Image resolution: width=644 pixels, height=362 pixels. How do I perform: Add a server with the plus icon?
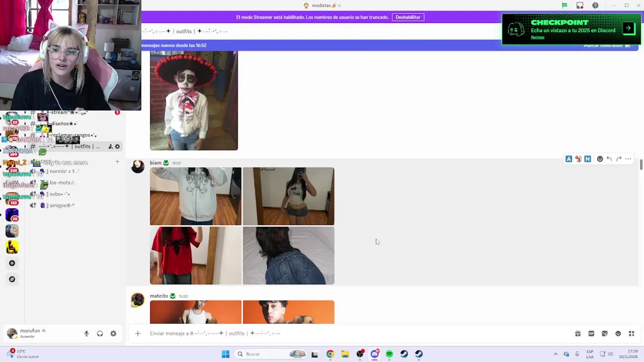12,263
